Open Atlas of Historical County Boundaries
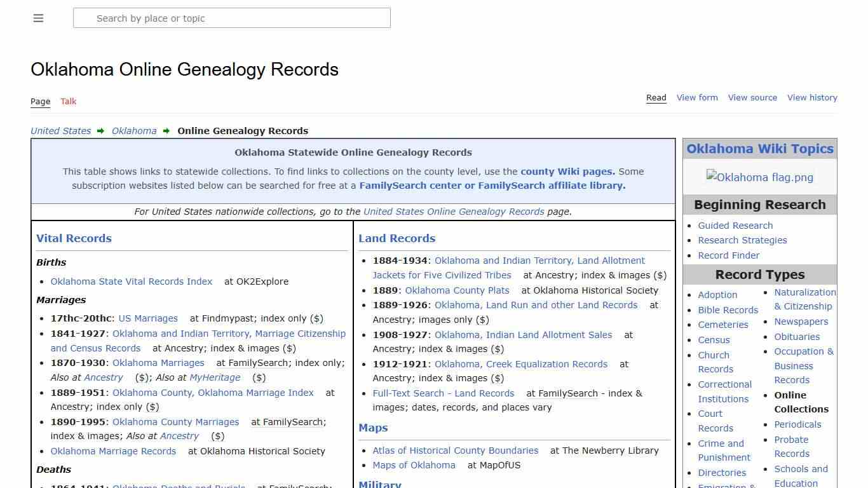This screenshot has height=488, width=868. (455, 450)
